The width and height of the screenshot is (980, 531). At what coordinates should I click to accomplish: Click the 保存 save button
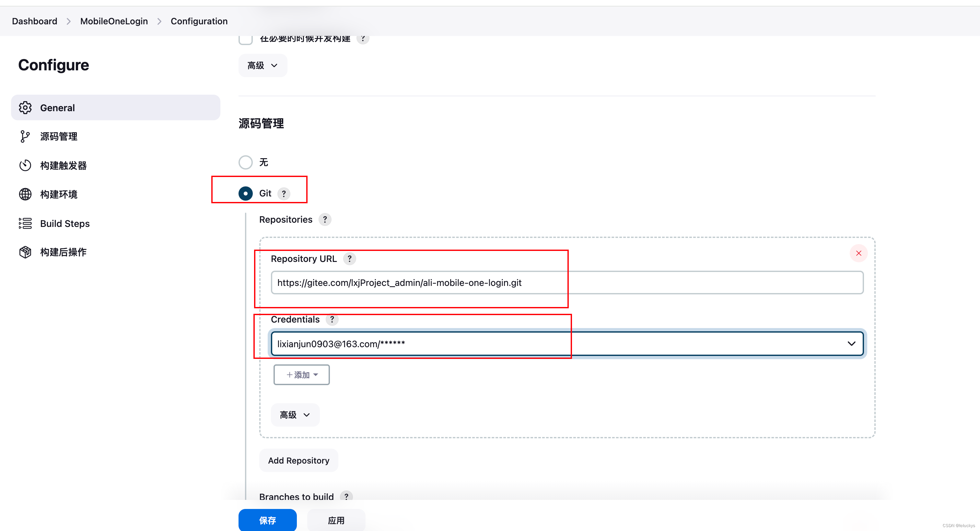267,520
